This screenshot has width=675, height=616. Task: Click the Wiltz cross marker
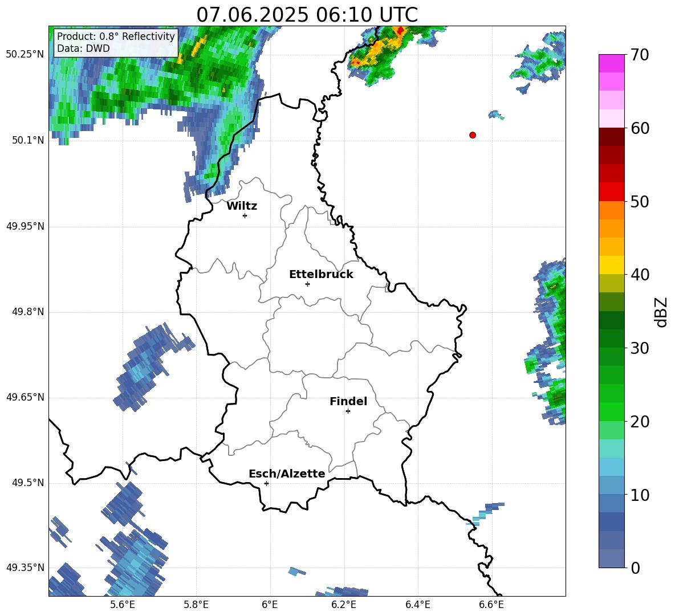pos(245,215)
